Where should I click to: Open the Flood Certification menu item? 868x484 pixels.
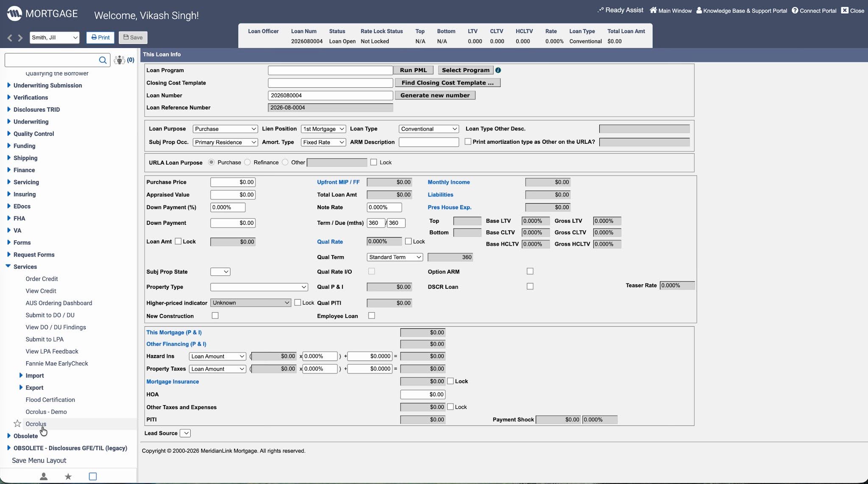[x=50, y=400]
